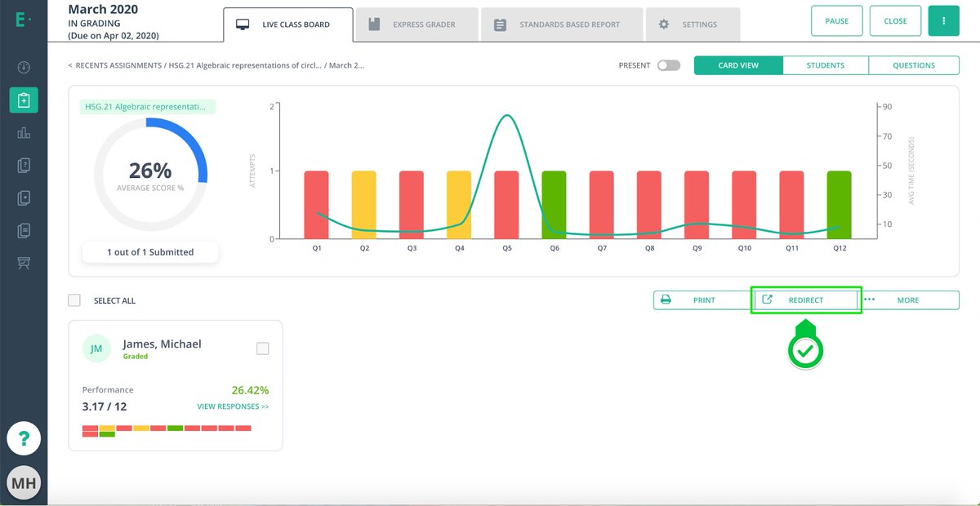Open View Responses for James, Michael

[x=233, y=406]
